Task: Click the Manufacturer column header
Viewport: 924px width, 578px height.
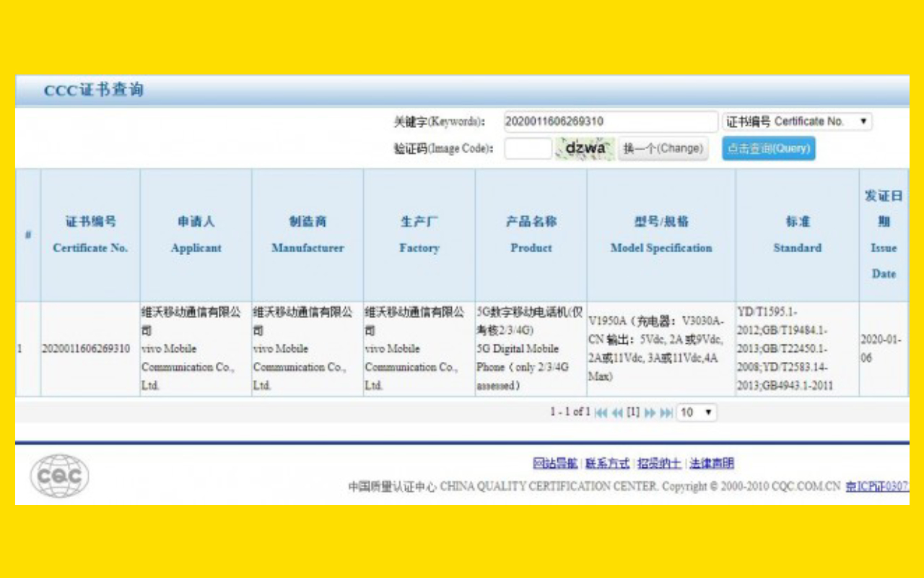Action: (308, 235)
